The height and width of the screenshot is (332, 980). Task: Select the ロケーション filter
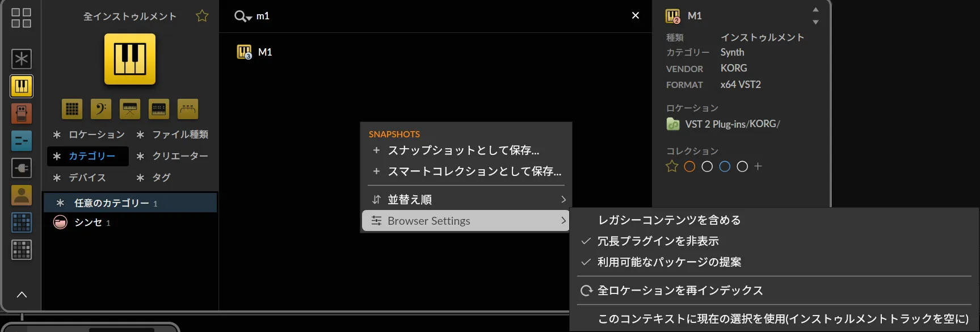coord(89,135)
